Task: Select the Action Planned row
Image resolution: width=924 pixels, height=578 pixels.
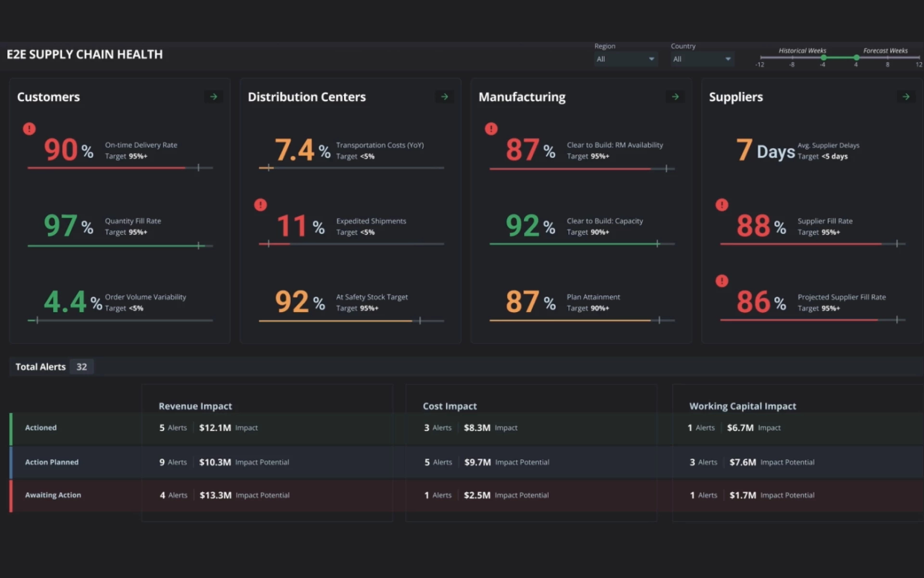Action: coord(51,462)
